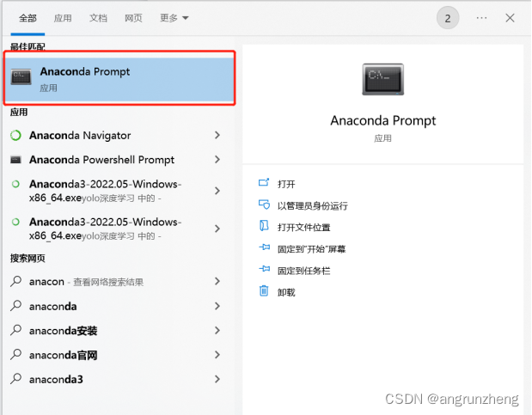Viewport: 532px width, 415px height.
Task: Click the second Anaconda3-2022.05 installer icon
Action: tap(15, 223)
